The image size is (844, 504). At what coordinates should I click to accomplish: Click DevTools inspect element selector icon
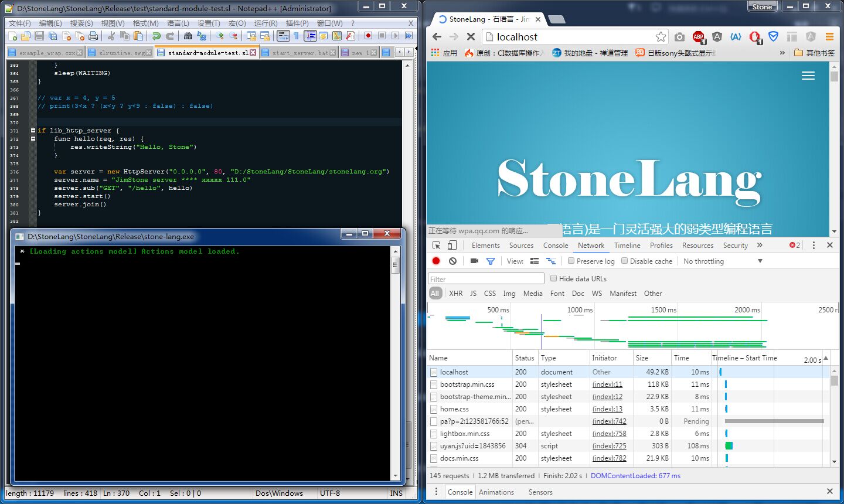click(x=437, y=246)
